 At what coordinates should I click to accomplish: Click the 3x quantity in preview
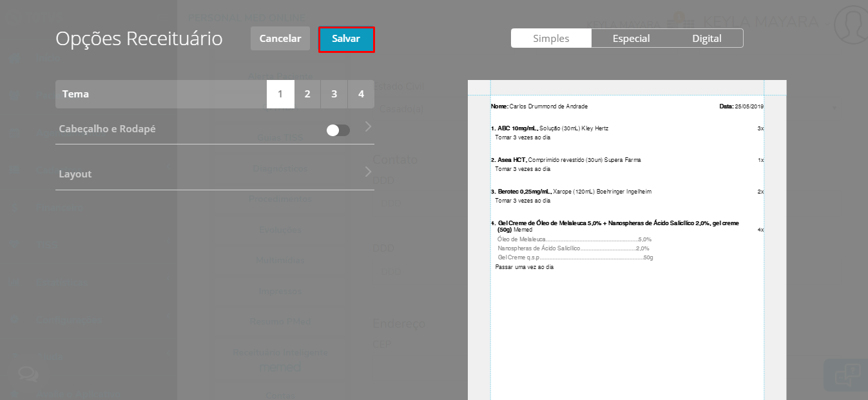point(760,128)
